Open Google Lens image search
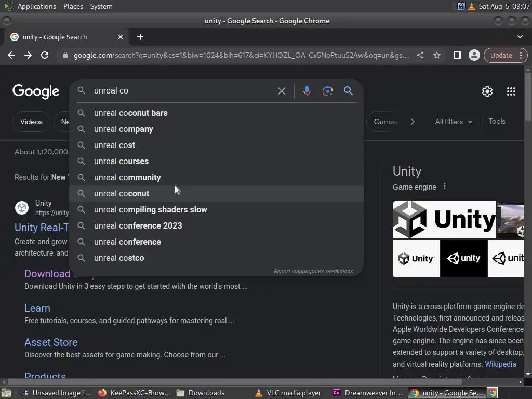This screenshot has height=399, width=532. (327, 91)
